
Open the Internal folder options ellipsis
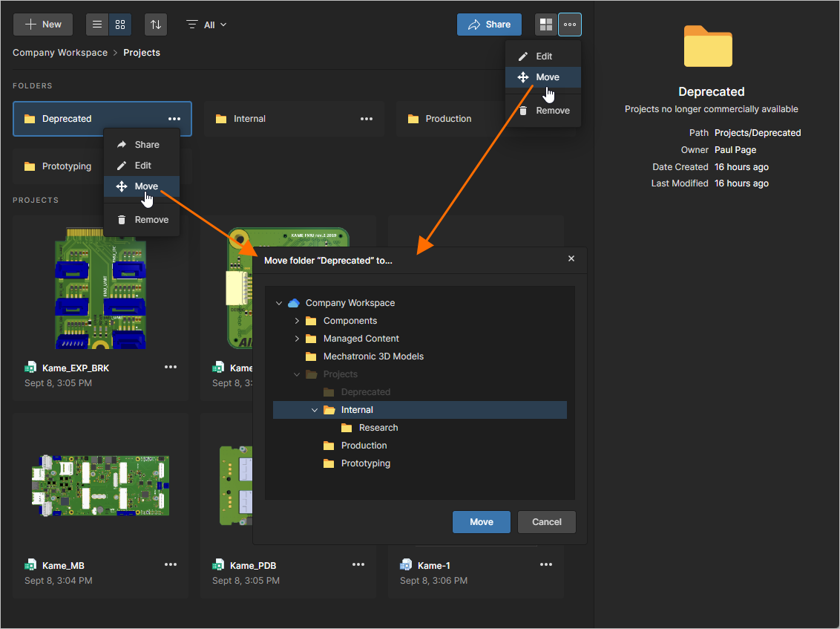click(367, 119)
